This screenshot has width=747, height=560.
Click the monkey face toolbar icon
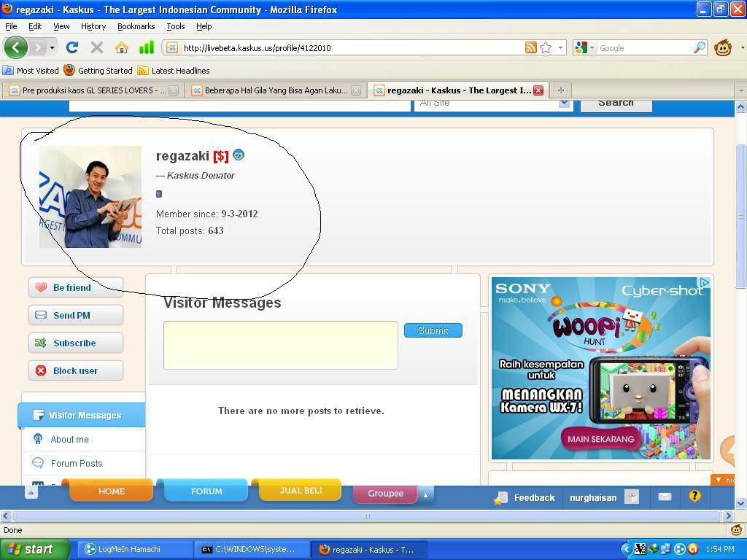pos(723,47)
